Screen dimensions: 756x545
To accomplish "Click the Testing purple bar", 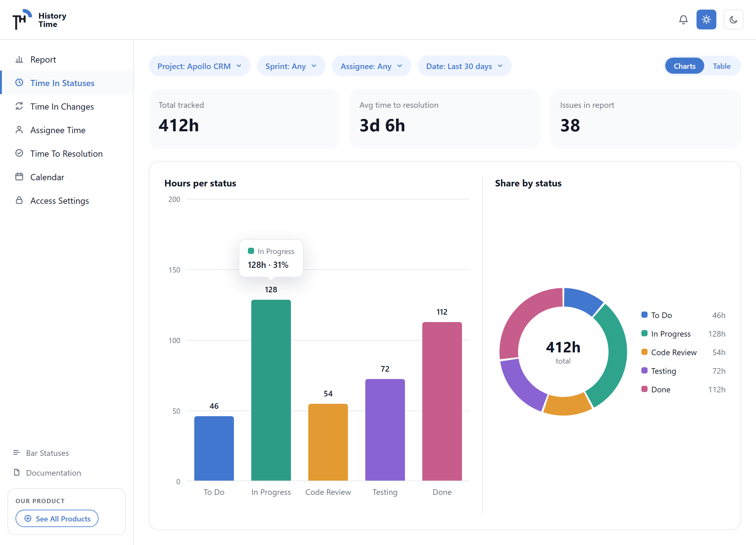I will coord(385,430).
